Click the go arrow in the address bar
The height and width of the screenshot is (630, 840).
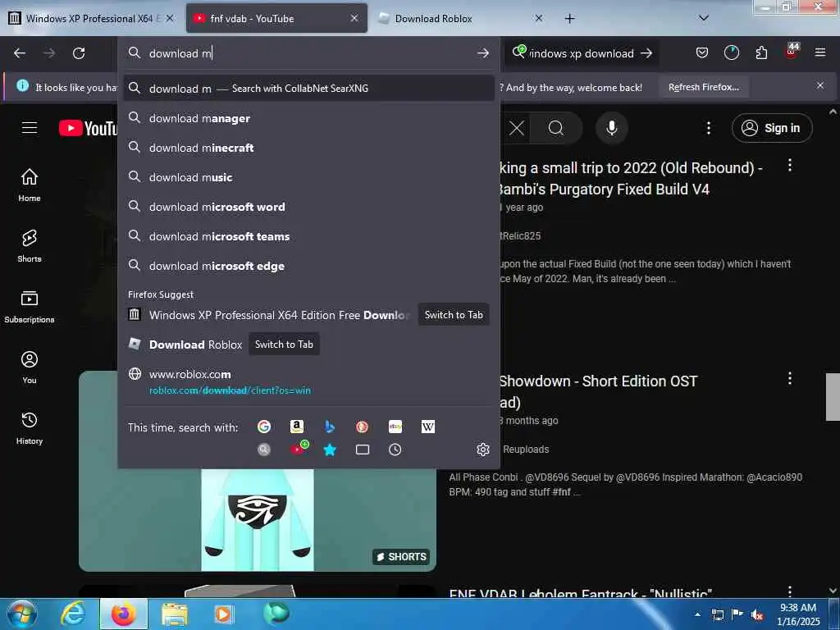tap(482, 53)
